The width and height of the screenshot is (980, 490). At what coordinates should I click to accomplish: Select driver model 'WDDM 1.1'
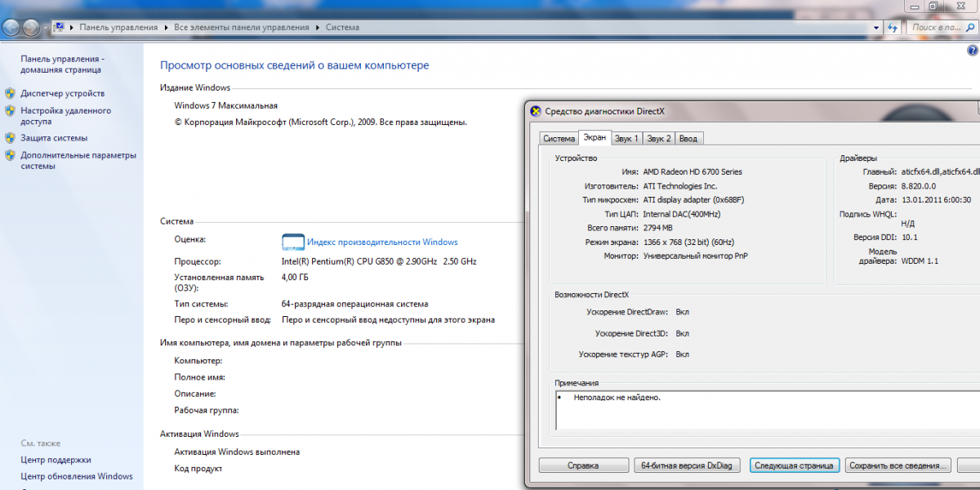[920, 262]
